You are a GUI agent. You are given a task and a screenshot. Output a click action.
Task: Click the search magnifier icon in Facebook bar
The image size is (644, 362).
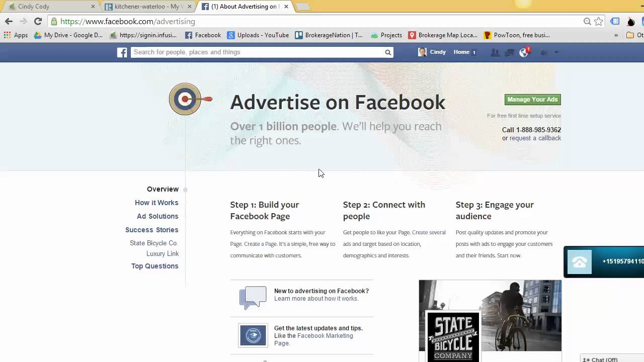[x=388, y=52]
